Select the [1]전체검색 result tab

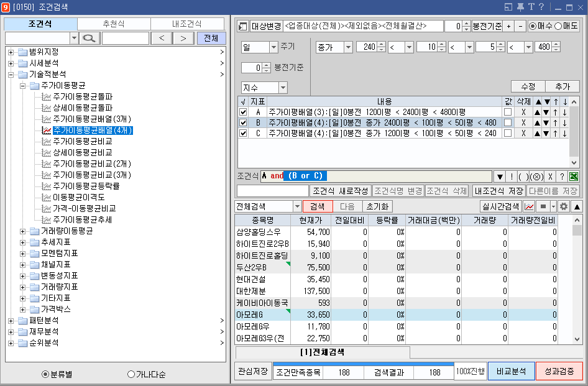[323, 352]
